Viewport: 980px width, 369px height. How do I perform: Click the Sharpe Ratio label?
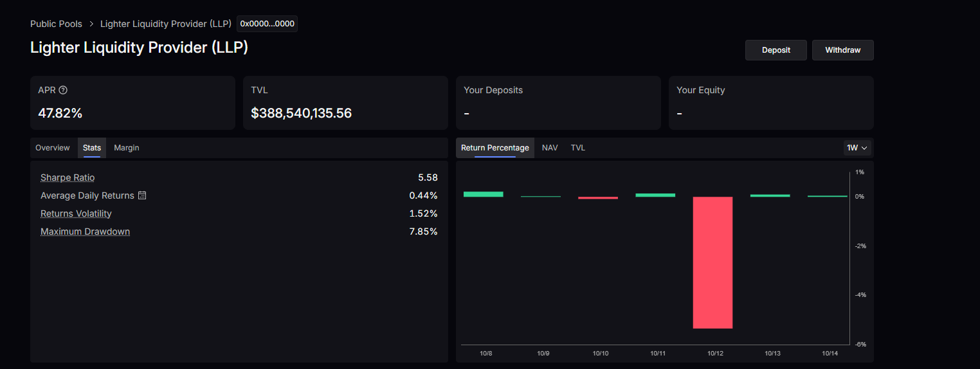68,177
